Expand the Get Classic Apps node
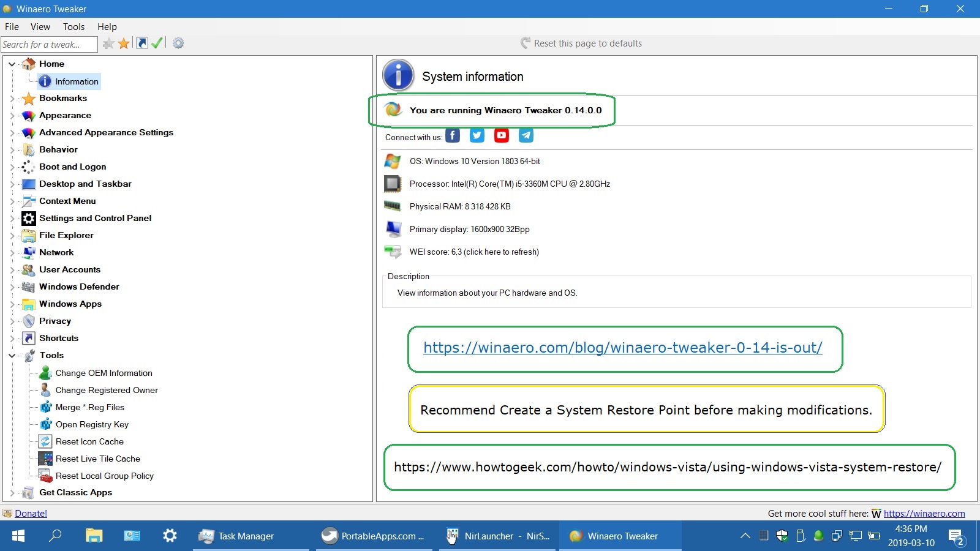This screenshot has width=980, height=551. [x=12, y=492]
